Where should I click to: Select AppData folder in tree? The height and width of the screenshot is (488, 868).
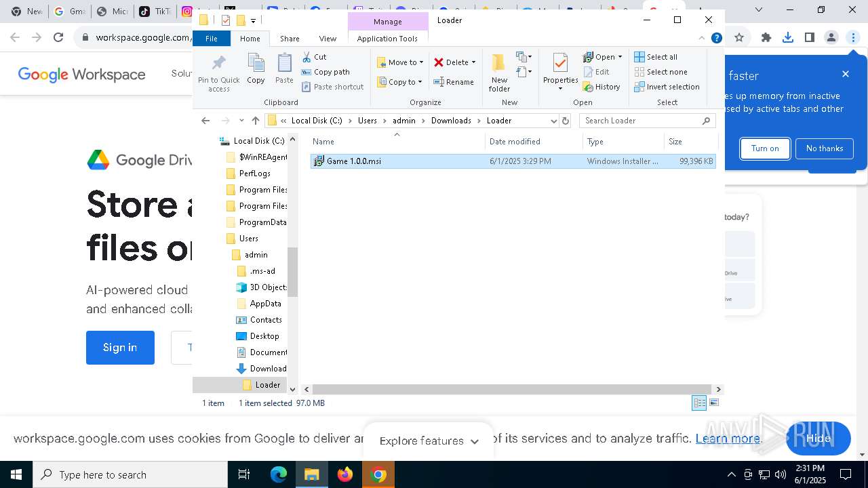coord(265,304)
